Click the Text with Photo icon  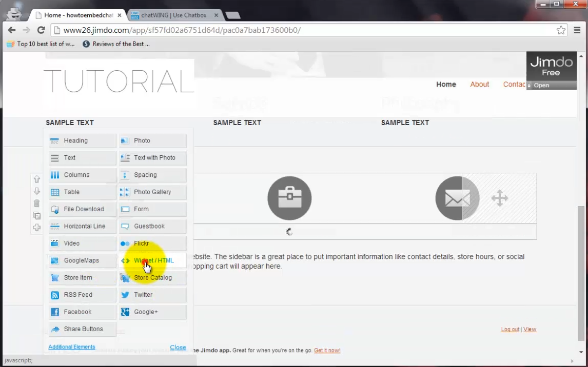pyautogui.click(x=125, y=158)
